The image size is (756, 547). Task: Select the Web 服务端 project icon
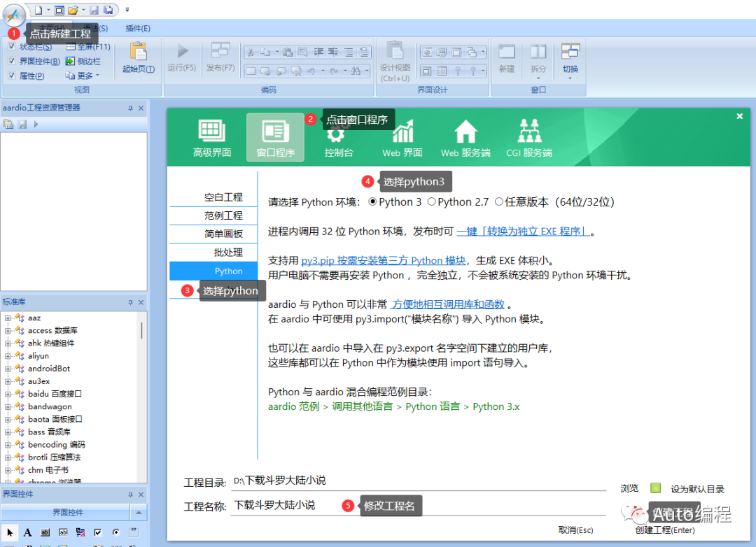[465, 136]
